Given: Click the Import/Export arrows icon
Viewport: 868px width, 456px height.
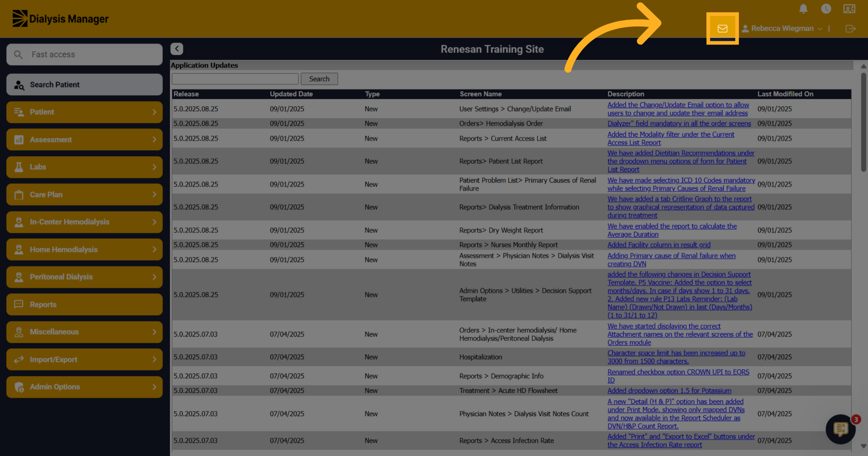Looking at the screenshot, I should pyautogui.click(x=19, y=360).
